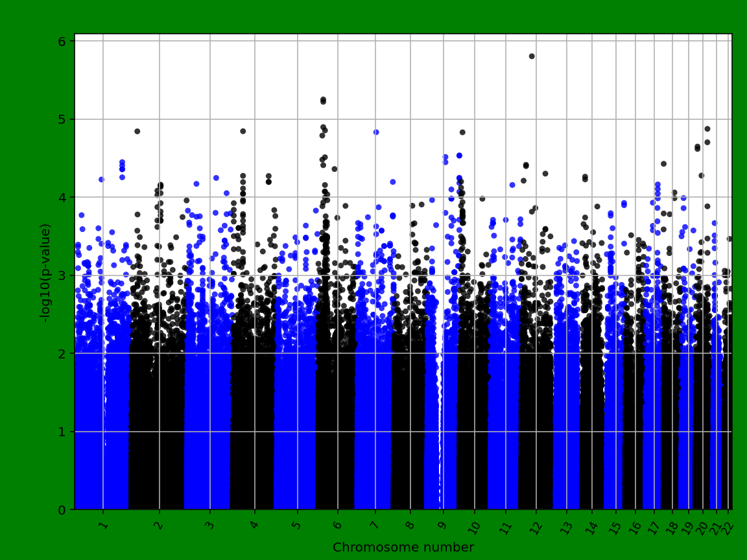The image size is (747, 560).
Task: Select x-axis tick label for chromosome 1
Action: [x=102, y=524]
